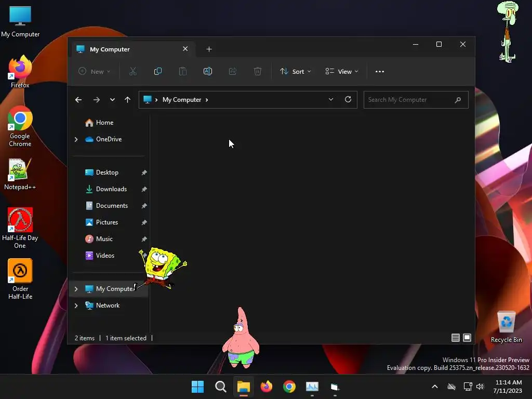Viewport: 532px width, 399px height.
Task: Open the Google Chrome desktop shortcut
Action: (x=20, y=126)
